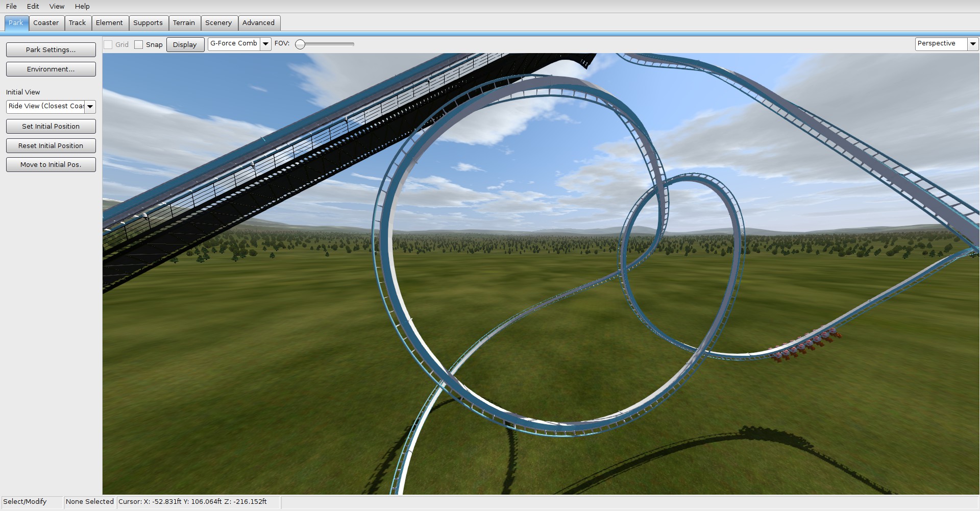Select the Terrain tab
Viewport: 980px width, 511px height.
click(184, 22)
